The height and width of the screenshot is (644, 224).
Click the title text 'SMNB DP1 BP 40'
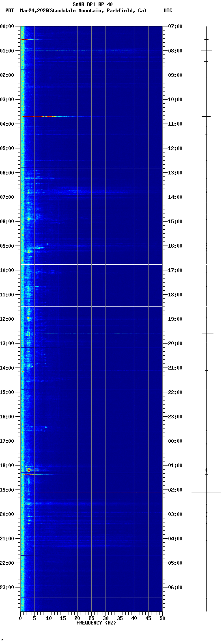93,4
